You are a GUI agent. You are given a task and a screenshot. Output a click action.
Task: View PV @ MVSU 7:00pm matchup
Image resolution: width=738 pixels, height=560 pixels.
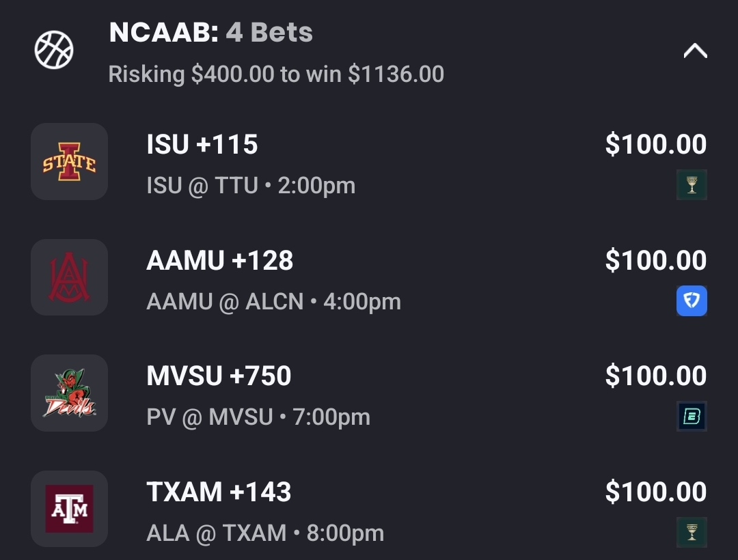coord(258,417)
